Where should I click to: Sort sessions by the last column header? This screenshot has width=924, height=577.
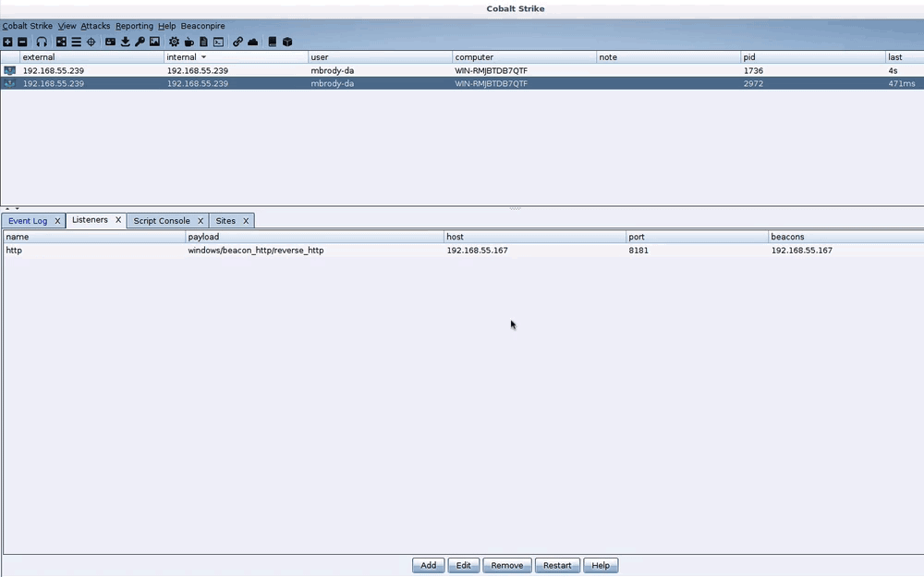click(905, 57)
